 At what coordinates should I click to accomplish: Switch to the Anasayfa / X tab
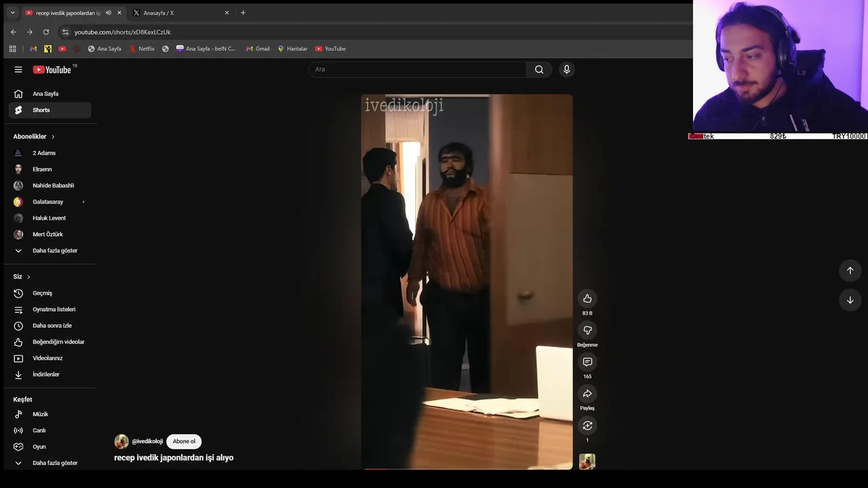[181, 13]
